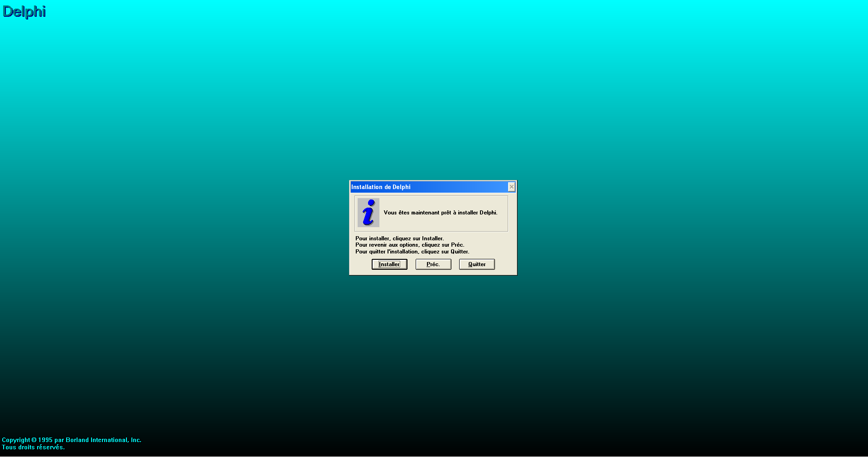Screen dimensions: 868x457
Task: Click the line 'Pour revenir aux options, cliquez sur Préc.'
Action: (410, 245)
